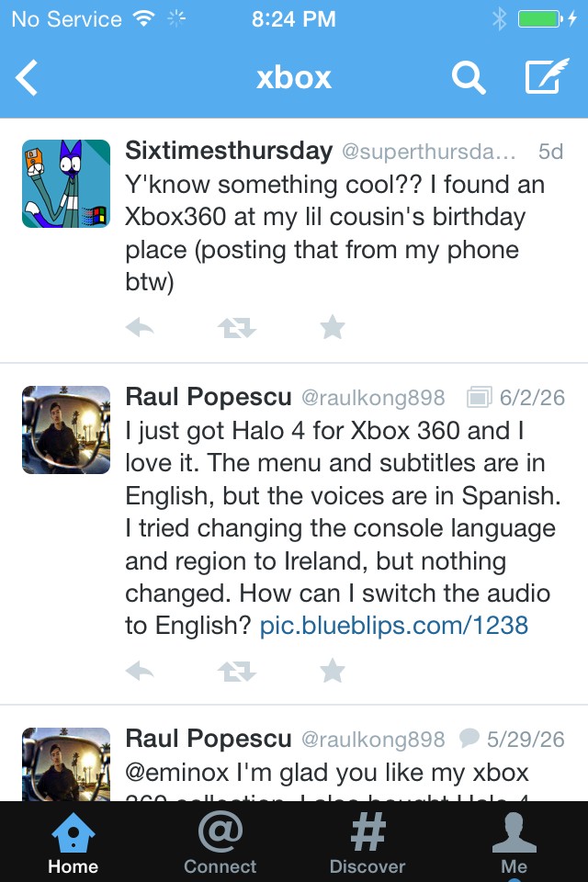Retweet Sixtimesthursday's Xbox360 tweet

(237, 327)
